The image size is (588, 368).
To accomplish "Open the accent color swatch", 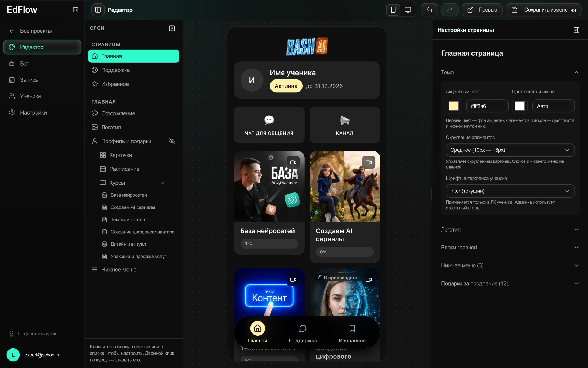I will coord(454,106).
